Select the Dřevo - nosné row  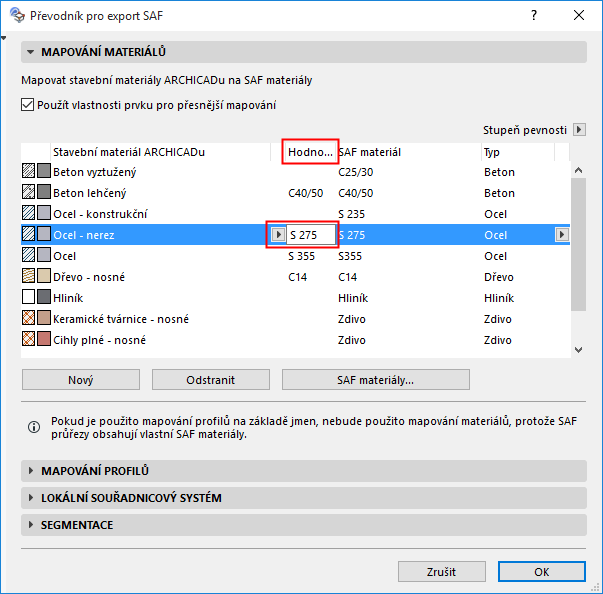pyautogui.click(x=295, y=277)
